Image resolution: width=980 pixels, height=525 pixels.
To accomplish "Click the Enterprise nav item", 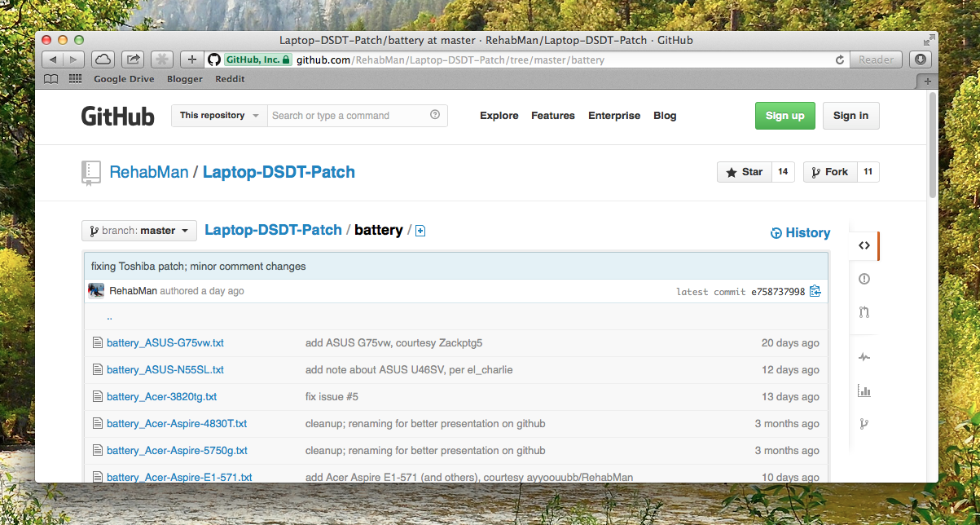I will pos(614,116).
